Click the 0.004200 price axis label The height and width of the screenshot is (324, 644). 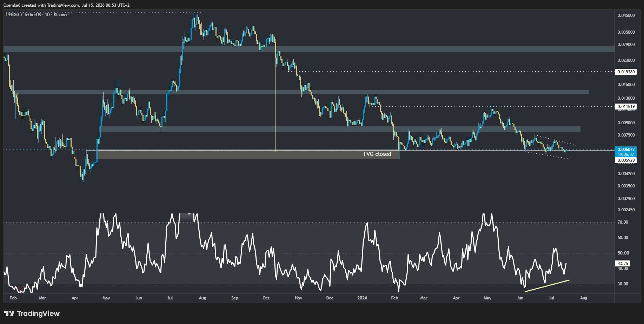tap(626, 174)
